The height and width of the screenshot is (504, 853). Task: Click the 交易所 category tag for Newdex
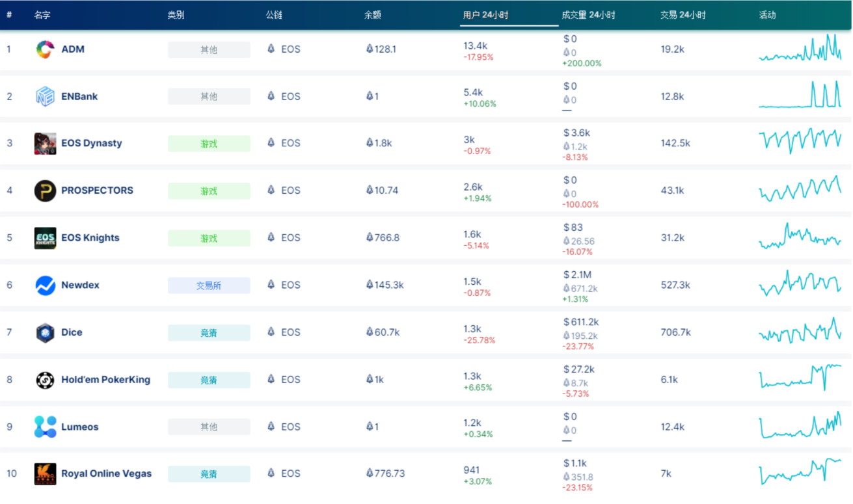point(209,285)
